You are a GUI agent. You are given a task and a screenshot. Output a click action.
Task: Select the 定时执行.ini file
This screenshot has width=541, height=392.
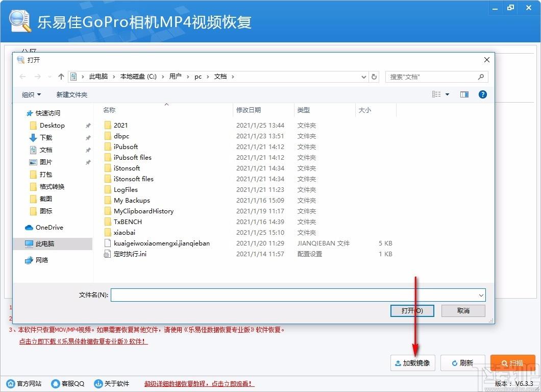pos(125,254)
